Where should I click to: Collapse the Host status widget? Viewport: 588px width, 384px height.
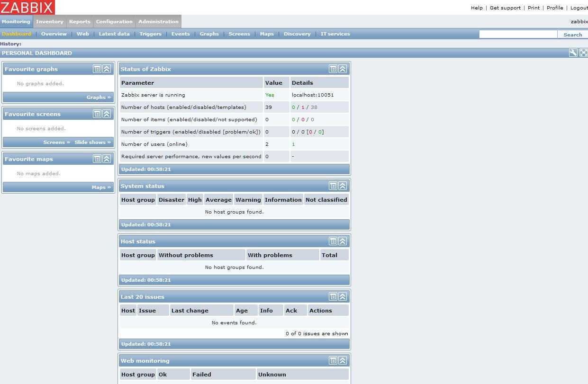pos(343,241)
